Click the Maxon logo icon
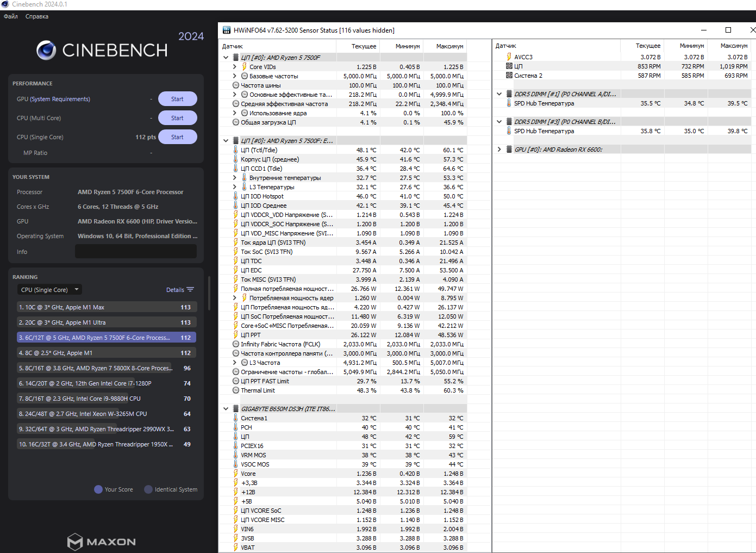756x553 pixels. click(x=75, y=542)
